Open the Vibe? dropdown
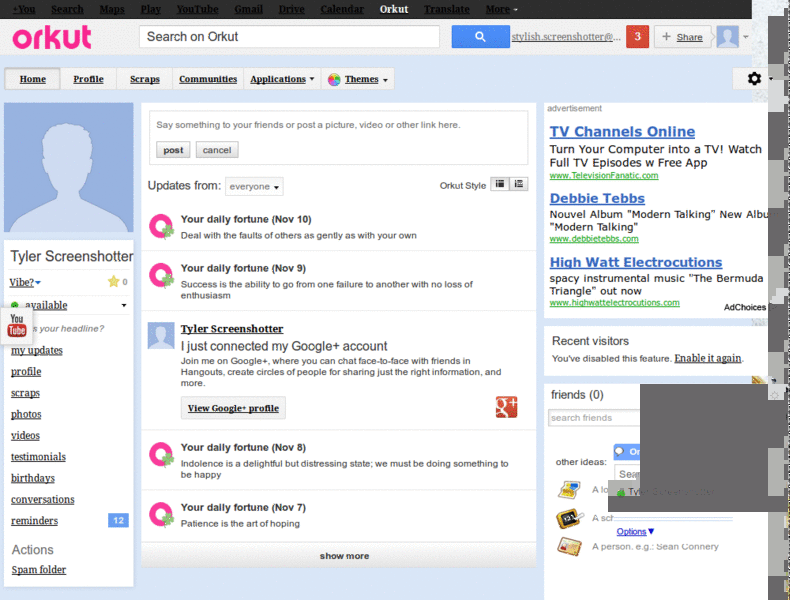This screenshot has height=600, width=800. click(x=25, y=282)
